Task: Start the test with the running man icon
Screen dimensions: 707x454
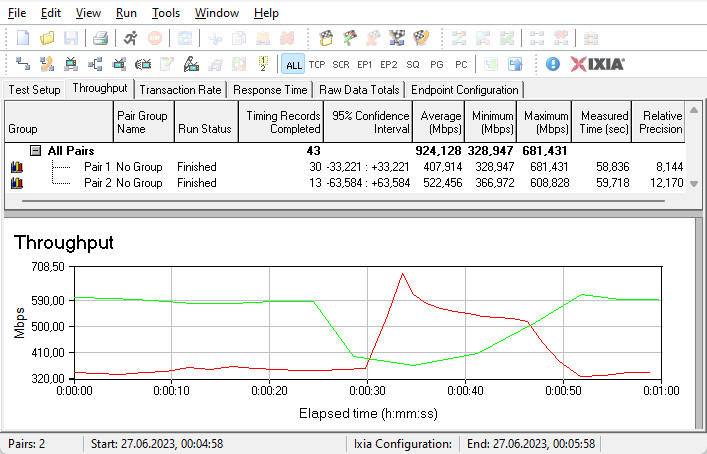Action: pyautogui.click(x=130, y=38)
